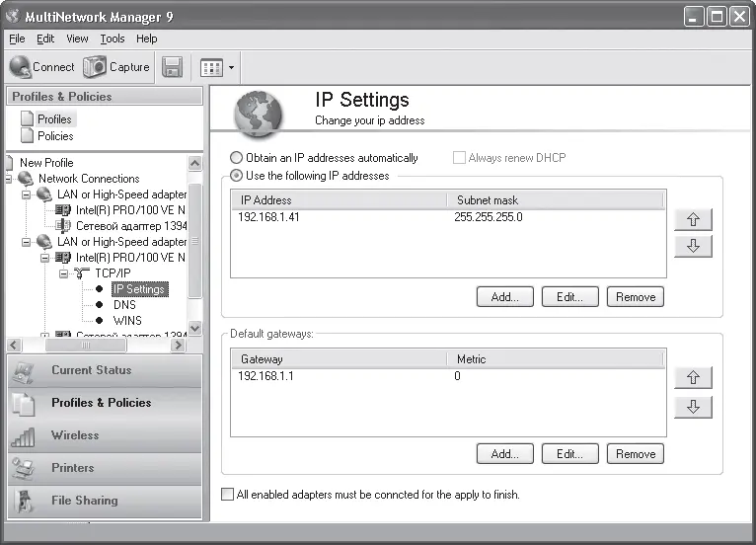Select Use the following IP addresses option
756x545 pixels.
pyautogui.click(x=236, y=176)
